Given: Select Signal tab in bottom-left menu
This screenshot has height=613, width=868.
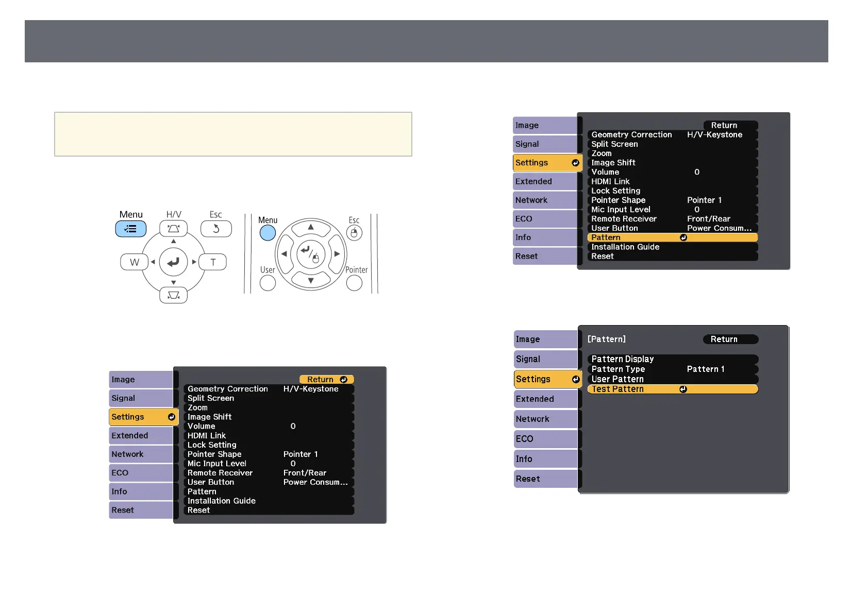Looking at the screenshot, I should [141, 398].
